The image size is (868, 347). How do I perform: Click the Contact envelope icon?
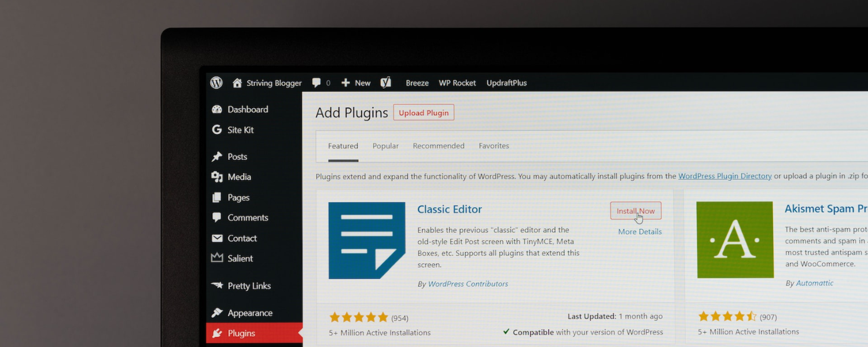pyautogui.click(x=217, y=238)
